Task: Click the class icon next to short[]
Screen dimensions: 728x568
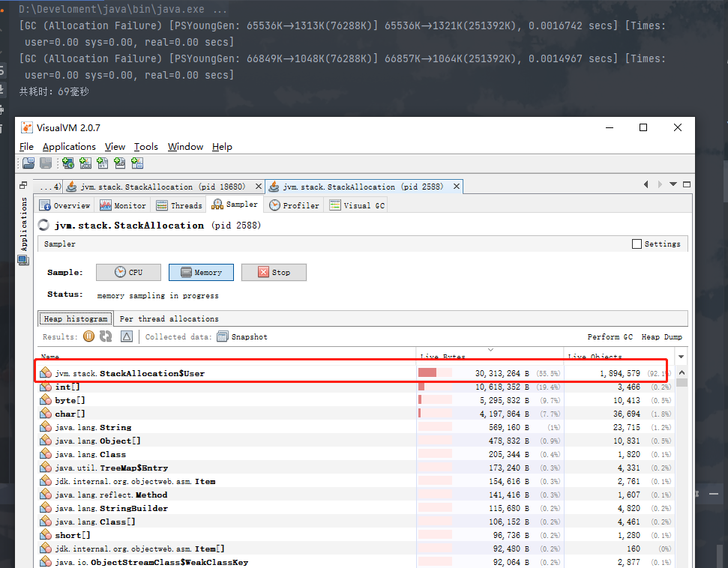Action: coord(46,535)
